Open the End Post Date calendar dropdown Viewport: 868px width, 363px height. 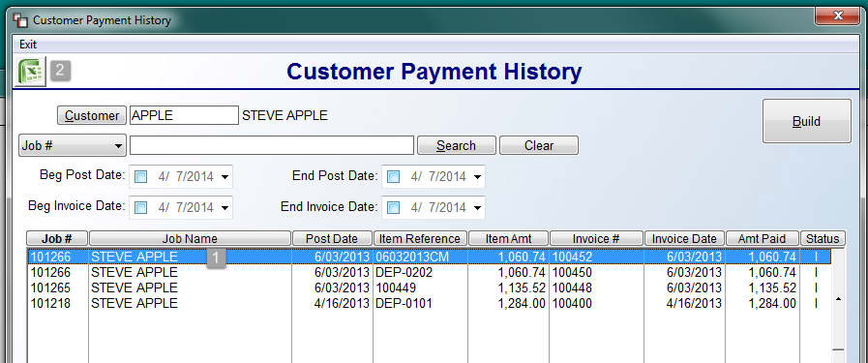point(477,177)
